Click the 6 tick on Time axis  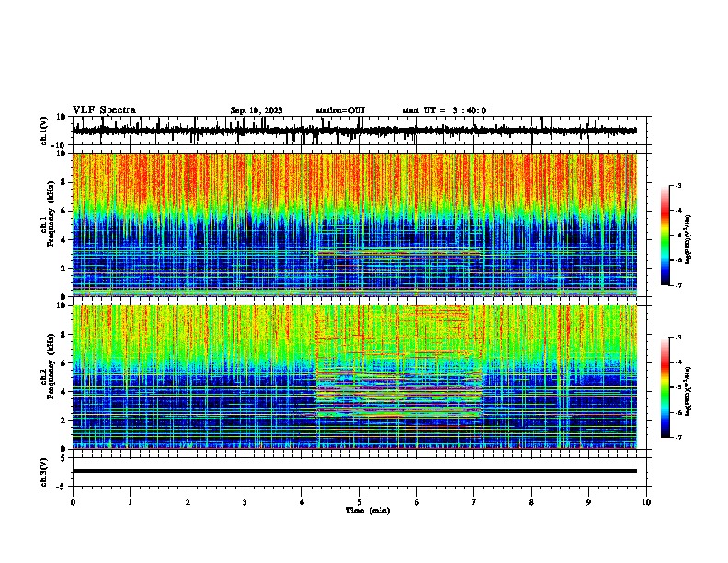[417, 502]
